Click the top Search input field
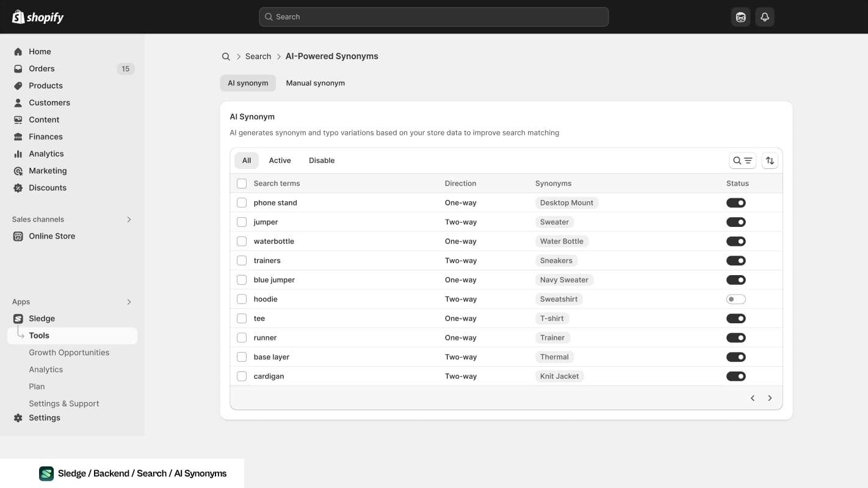The height and width of the screenshot is (488, 868). pyautogui.click(x=434, y=17)
